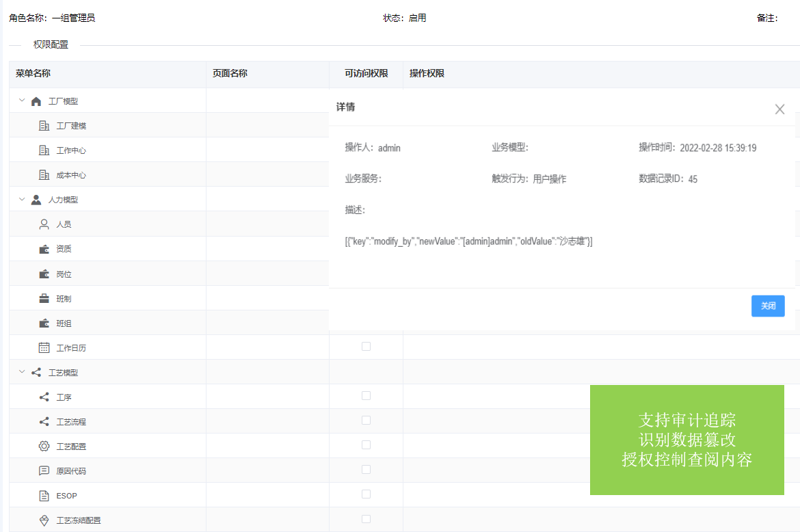The image size is (800, 532).
Task: Click the 可访问权限 column header
Action: (x=366, y=73)
